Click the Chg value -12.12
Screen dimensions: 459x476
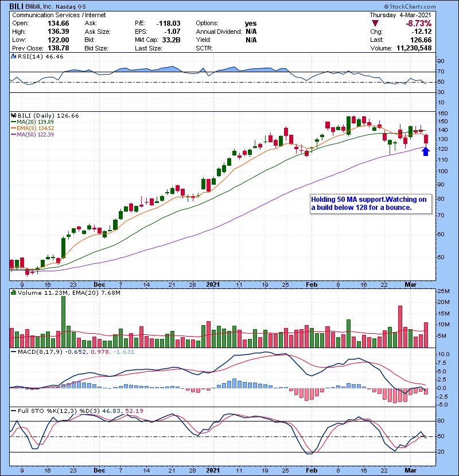[422, 32]
